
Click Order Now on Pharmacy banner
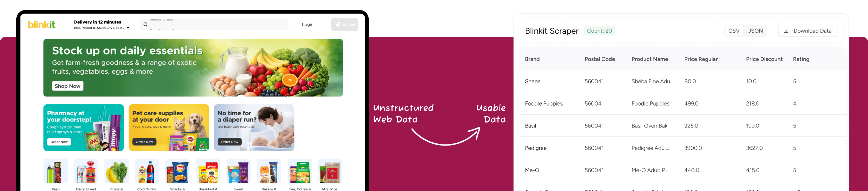pos(59,142)
